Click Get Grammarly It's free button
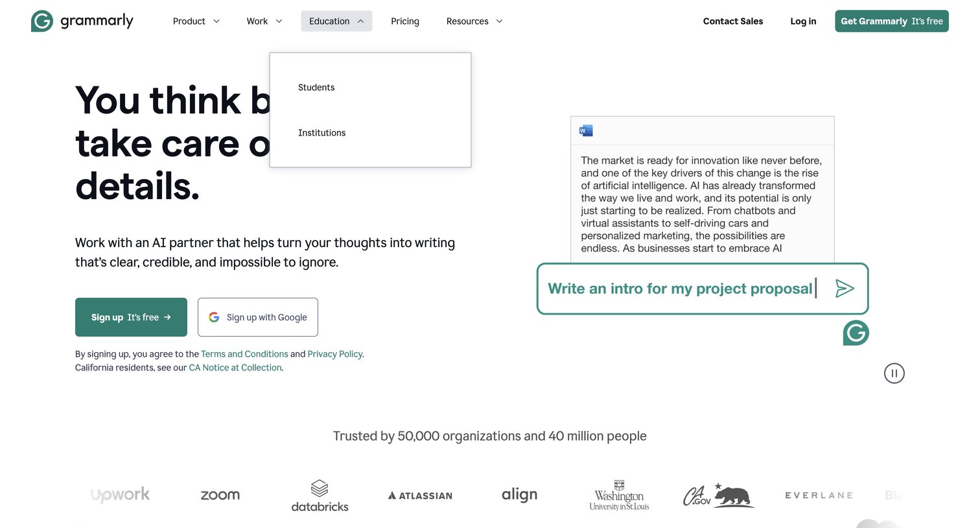 pyautogui.click(x=891, y=21)
